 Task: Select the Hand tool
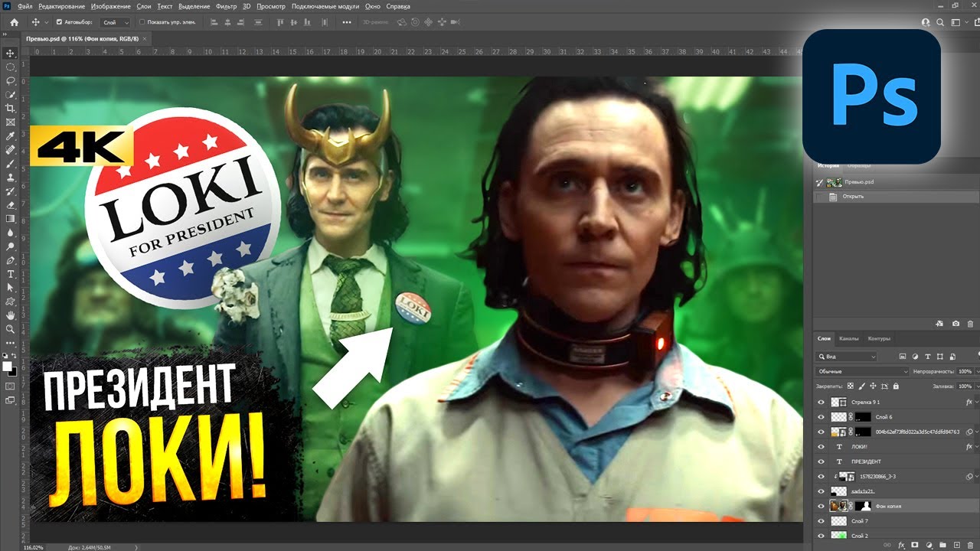[11, 315]
